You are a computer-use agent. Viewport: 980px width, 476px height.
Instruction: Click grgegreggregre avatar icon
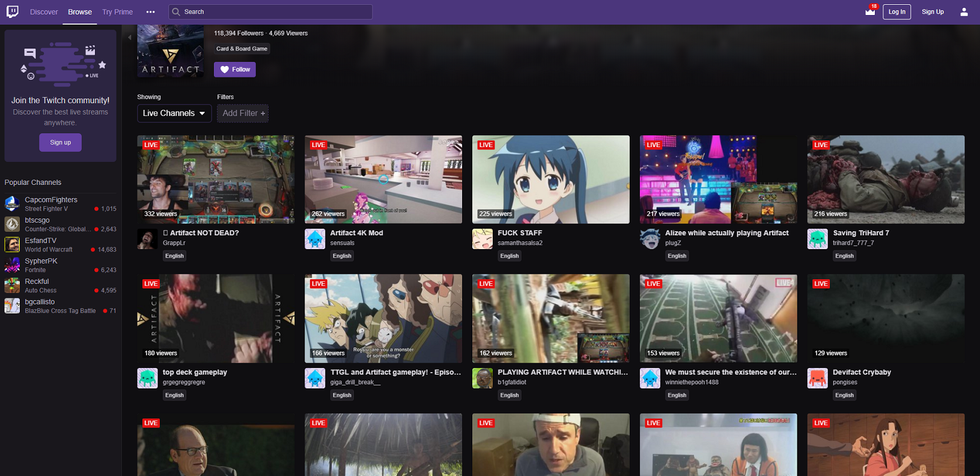click(147, 378)
